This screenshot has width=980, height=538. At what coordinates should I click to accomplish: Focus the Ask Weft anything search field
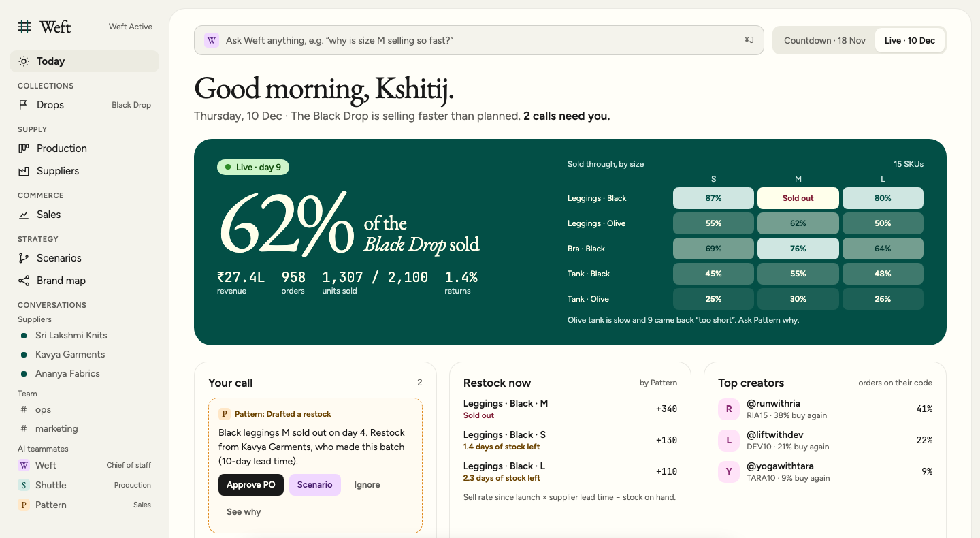(x=479, y=40)
